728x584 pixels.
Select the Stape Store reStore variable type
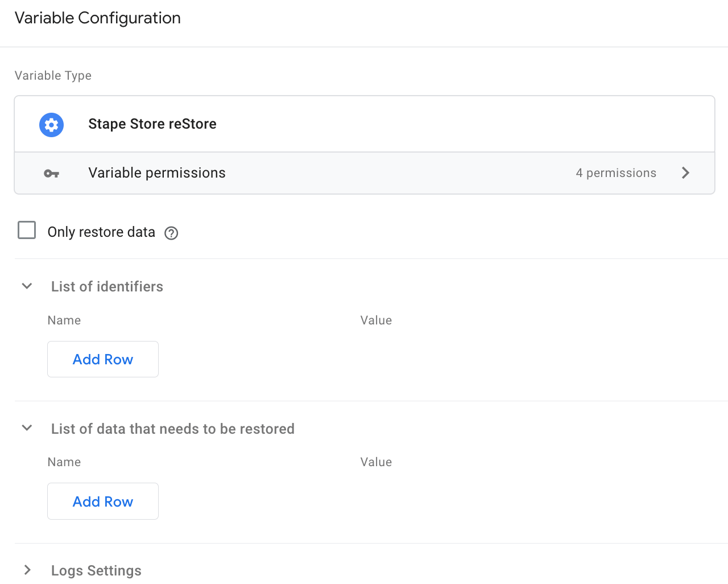coord(365,124)
